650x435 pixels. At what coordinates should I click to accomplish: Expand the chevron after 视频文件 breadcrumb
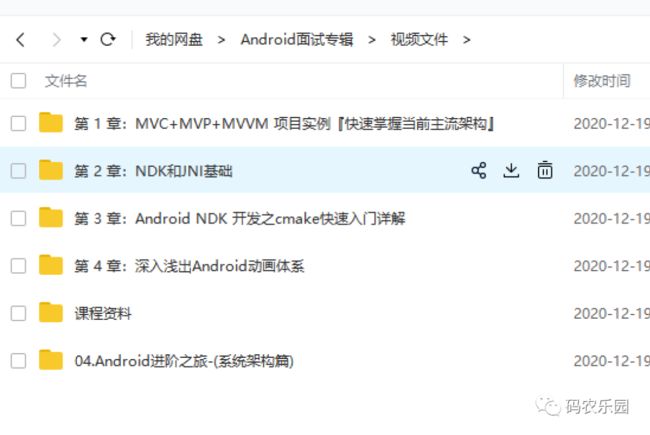click(x=467, y=40)
